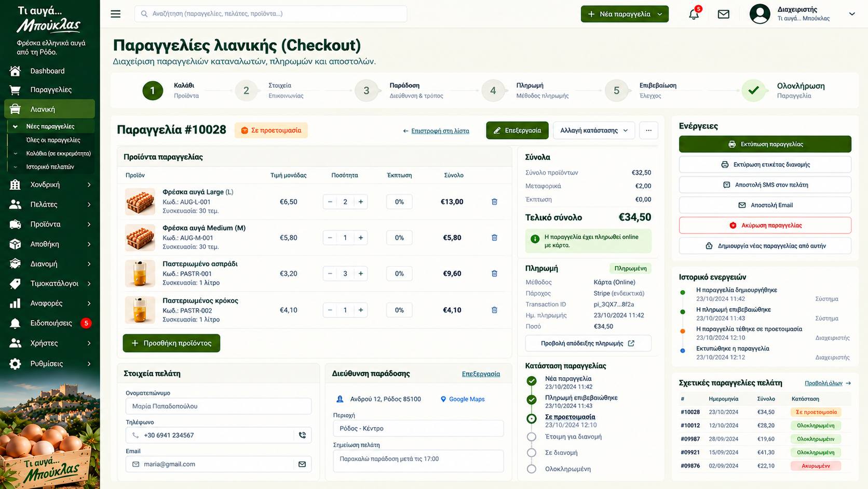Viewport: 868px width, 489px height.
Task: Click the Σημείωση πελάτη note field
Action: click(418, 460)
